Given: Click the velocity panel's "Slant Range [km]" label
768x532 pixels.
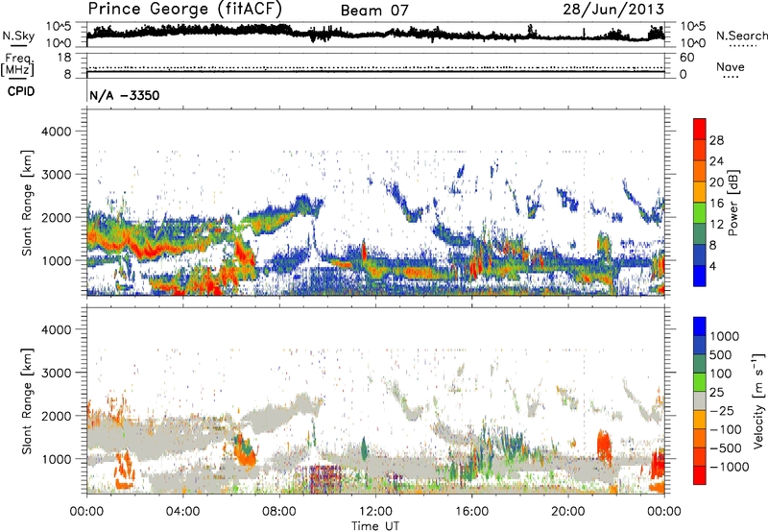Looking at the screenshot, I should 27,400.
